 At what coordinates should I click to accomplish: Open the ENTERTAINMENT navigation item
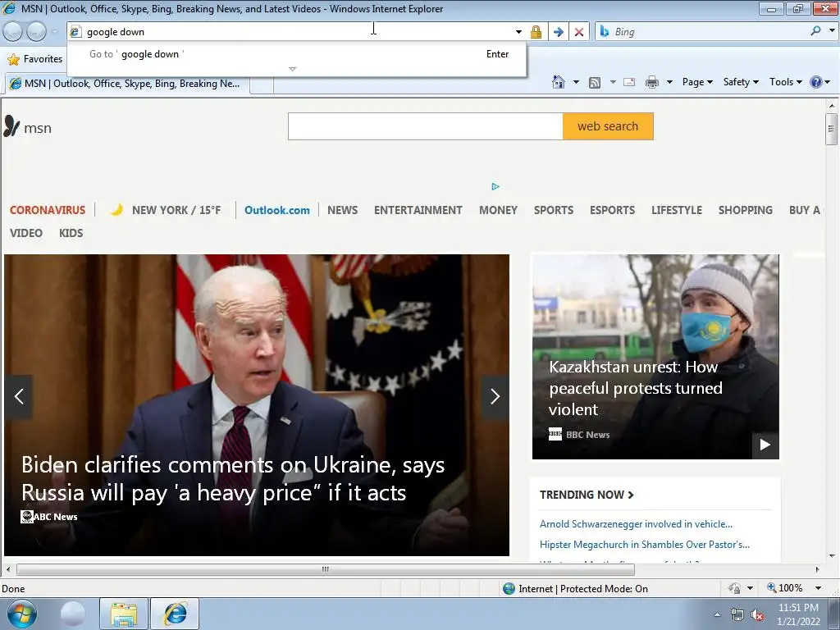pos(418,210)
